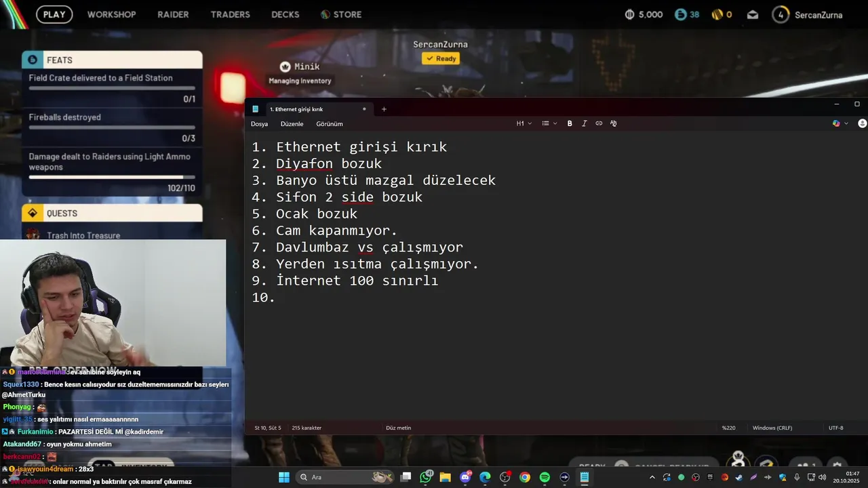Click the unsaved dot on the Notepad tab
Viewport: 868px width, 488px height.
tap(364, 109)
